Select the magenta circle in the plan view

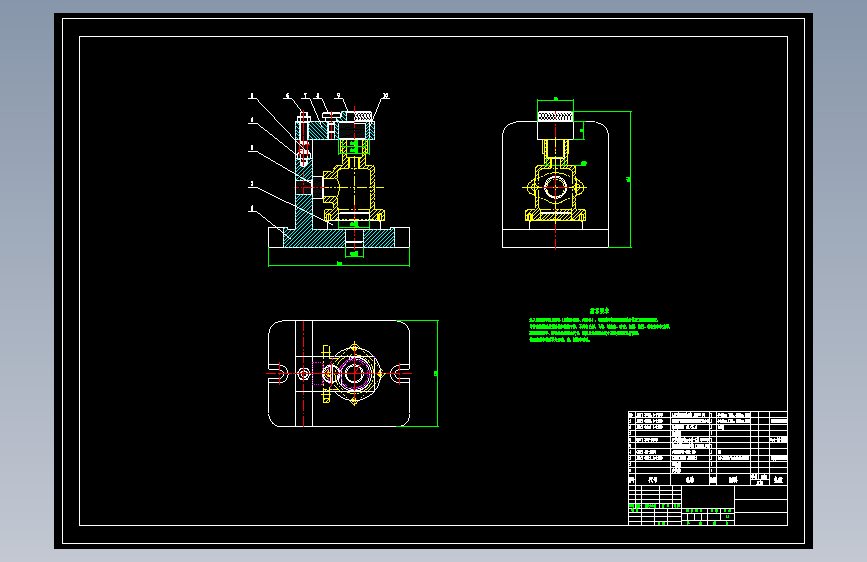click(354, 374)
